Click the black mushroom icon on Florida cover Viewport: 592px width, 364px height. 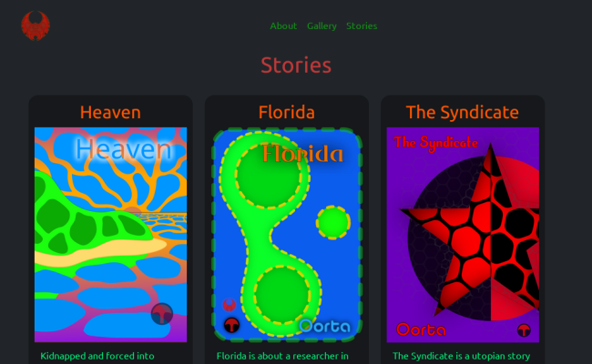click(232, 325)
